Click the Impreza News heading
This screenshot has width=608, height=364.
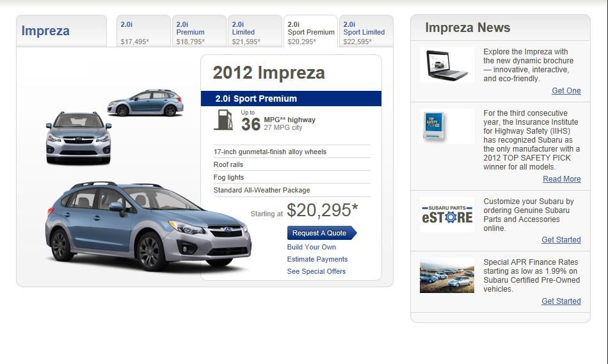[468, 28]
